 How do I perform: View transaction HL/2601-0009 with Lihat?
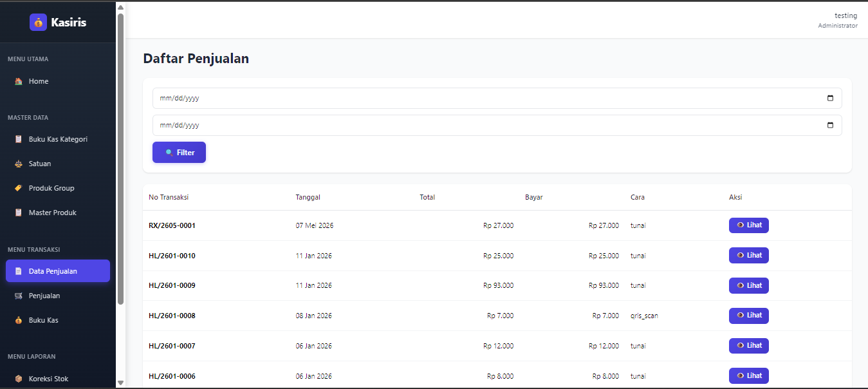point(748,285)
